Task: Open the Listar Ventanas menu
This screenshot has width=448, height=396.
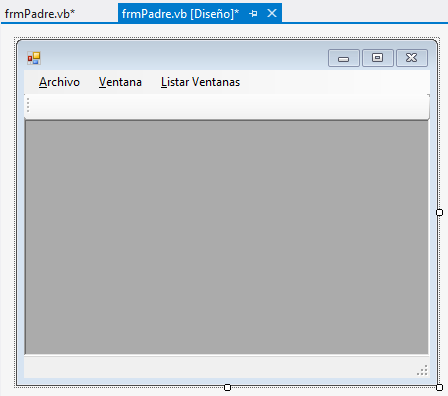Action: pos(200,82)
